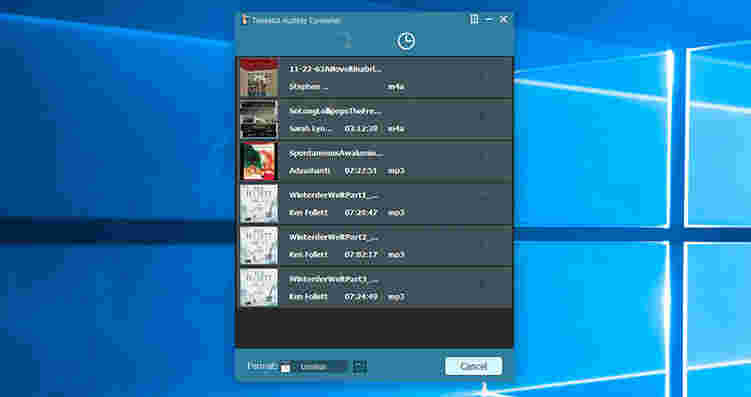751x397 pixels.
Task: Click the author name Adyashanti
Action: point(309,171)
